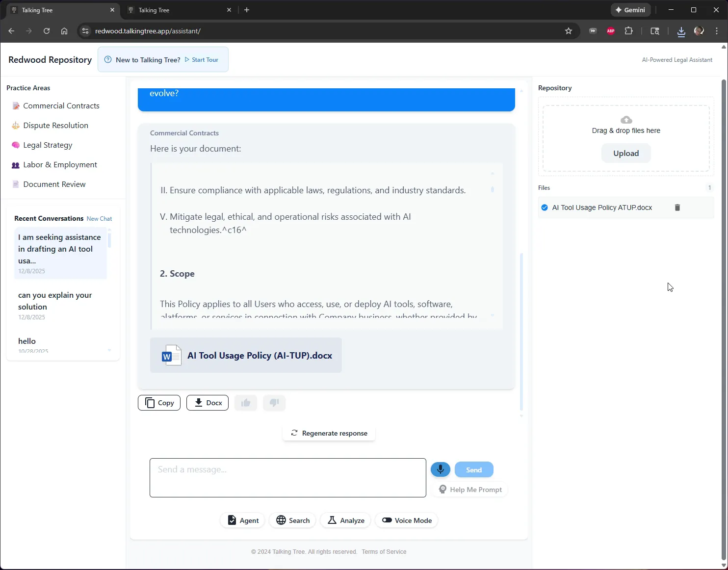This screenshot has width=728, height=570.
Task: Select the Analyze mode
Action: 346,520
